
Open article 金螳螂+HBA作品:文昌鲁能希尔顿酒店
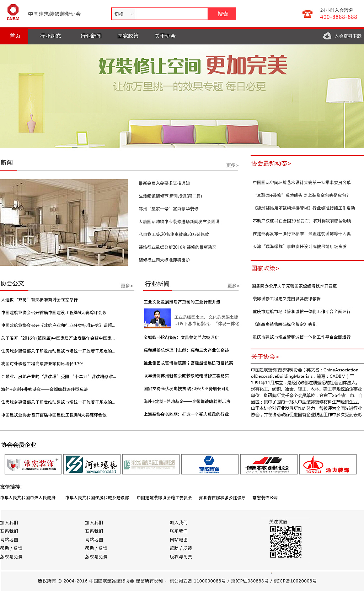click(181, 338)
